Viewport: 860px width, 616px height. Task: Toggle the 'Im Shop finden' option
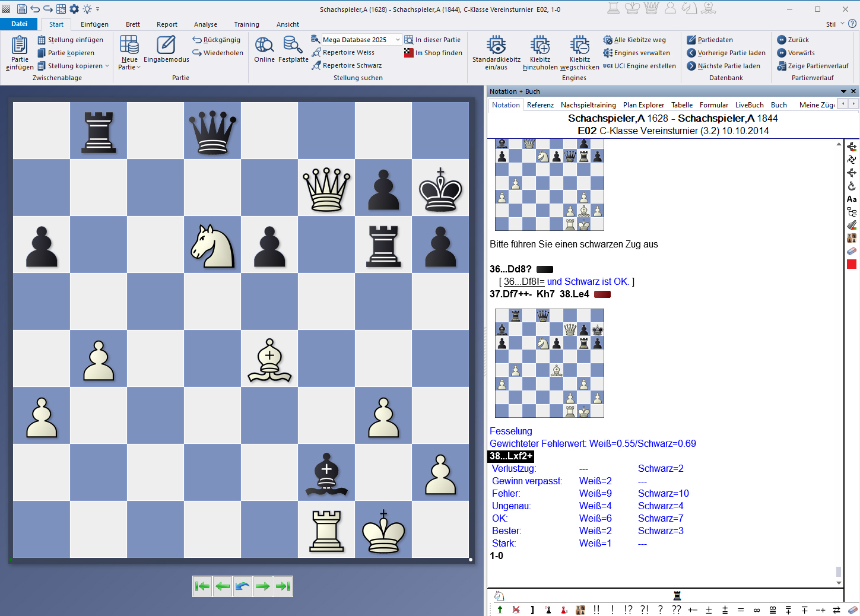(433, 52)
